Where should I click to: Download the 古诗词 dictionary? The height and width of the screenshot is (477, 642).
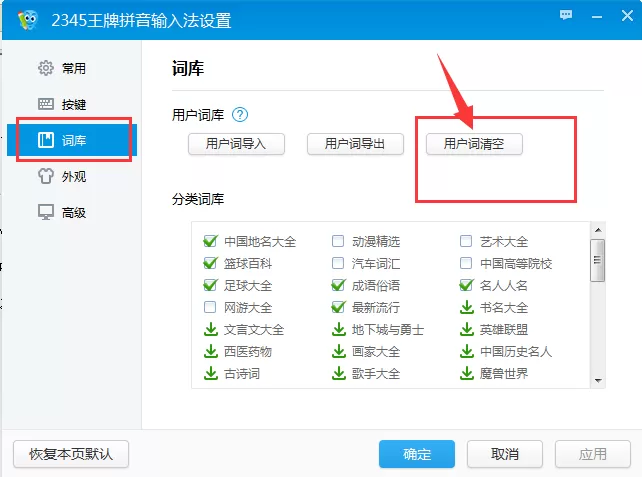pos(210,374)
